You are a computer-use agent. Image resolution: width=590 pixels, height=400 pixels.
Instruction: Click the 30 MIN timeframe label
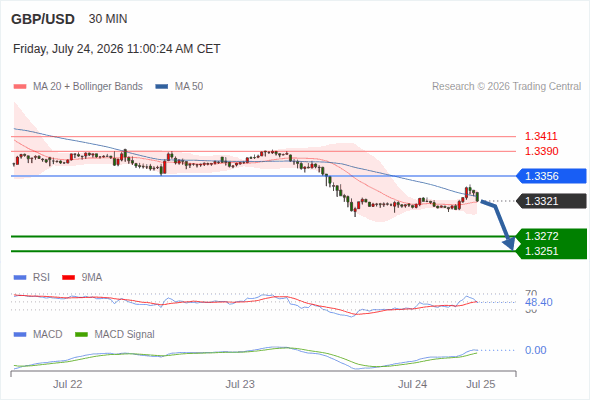(108, 19)
